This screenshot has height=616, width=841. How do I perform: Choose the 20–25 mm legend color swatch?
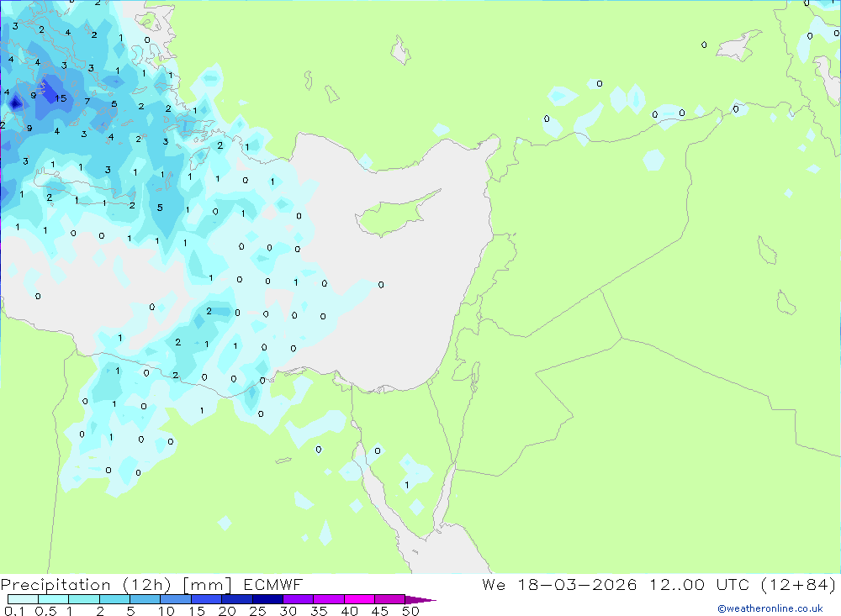236,599
